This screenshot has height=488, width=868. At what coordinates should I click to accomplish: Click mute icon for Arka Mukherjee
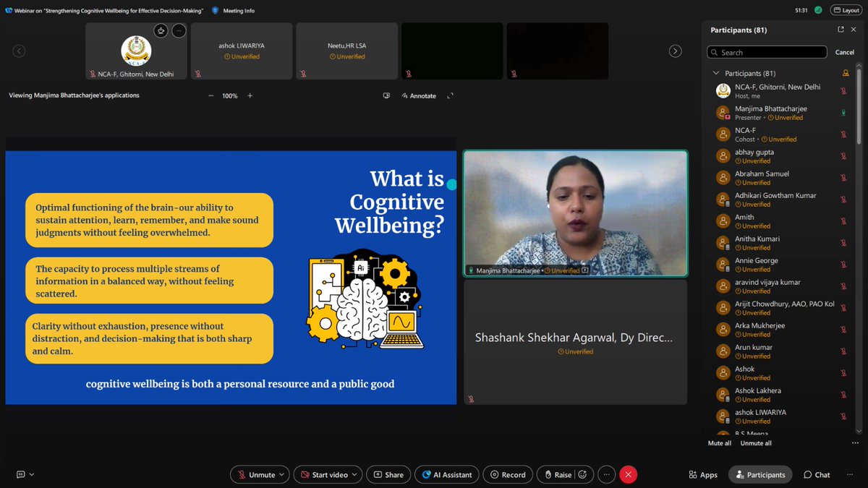coord(843,330)
